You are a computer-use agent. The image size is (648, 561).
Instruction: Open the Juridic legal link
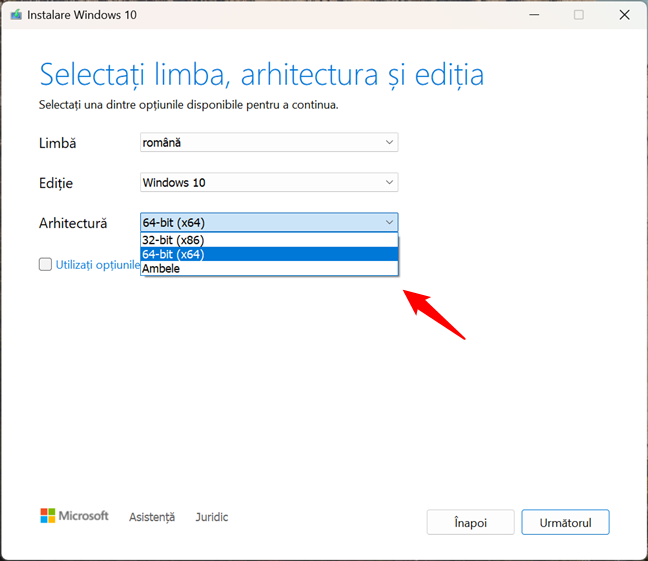pos(212,517)
